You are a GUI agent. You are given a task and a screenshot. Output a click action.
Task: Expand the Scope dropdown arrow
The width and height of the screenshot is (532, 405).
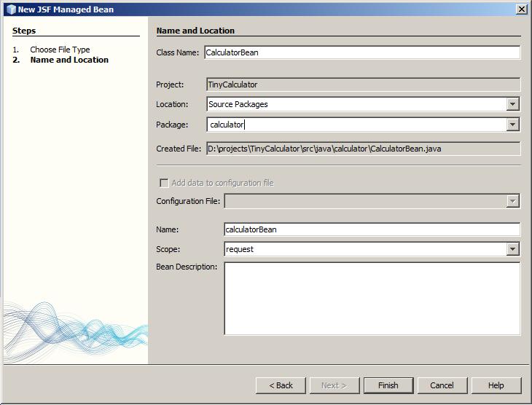pyautogui.click(x=513, y=249)
